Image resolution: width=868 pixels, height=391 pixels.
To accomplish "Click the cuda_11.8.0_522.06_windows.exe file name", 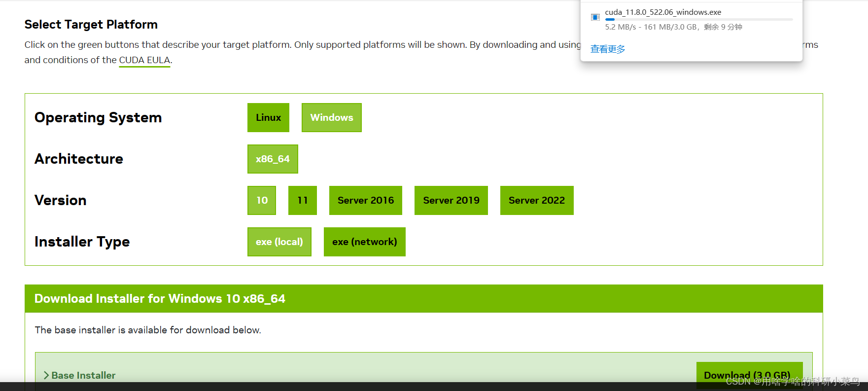I will coord(663,12).
